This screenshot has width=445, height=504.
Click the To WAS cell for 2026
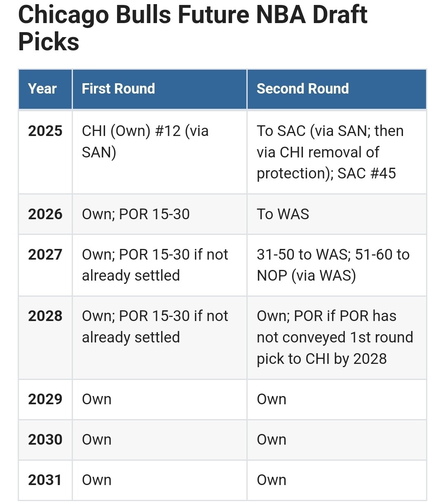(283, 214)
